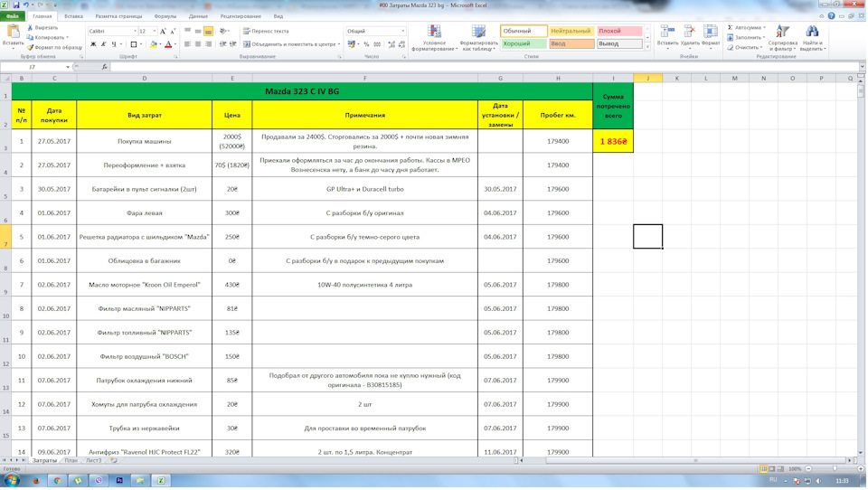The image size is (868, 490).
Task: Click increase decimal icon
Action: (x=392, y=44)
